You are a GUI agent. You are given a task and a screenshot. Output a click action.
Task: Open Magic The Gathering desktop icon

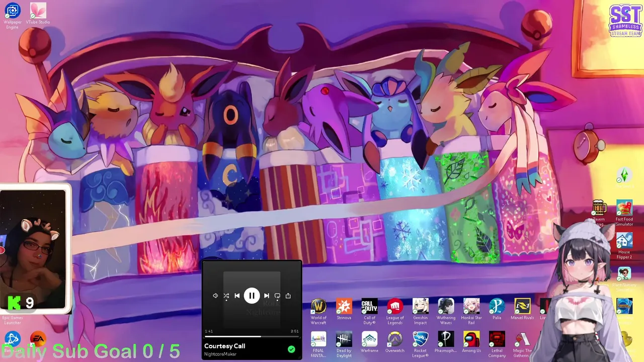coord(522,345)
